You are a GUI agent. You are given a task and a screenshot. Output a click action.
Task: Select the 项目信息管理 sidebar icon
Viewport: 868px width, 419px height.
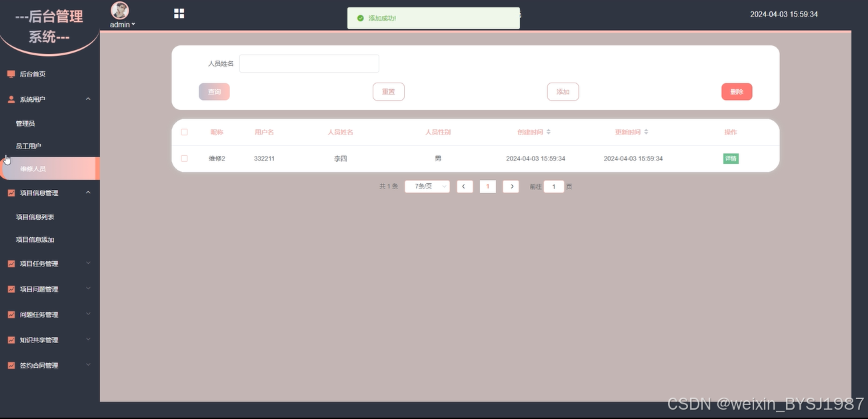(x=10, y=193)
